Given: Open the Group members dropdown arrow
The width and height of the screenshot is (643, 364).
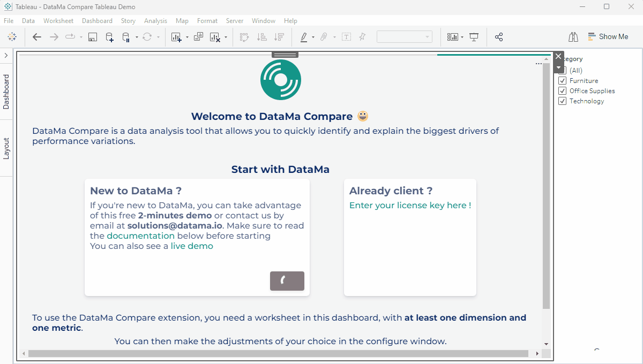Looking at the screenshot, I should [334, 37].
